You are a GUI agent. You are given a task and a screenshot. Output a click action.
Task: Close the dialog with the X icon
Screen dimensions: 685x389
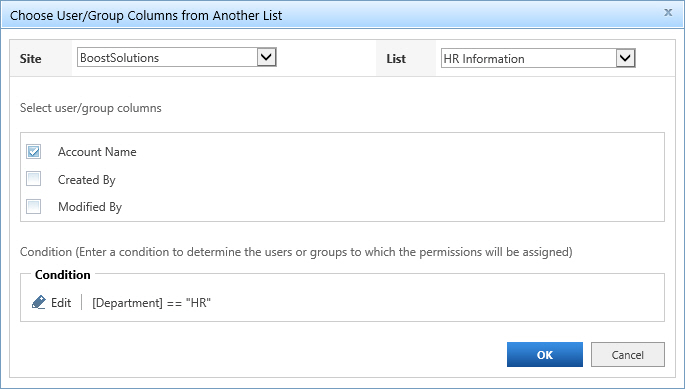coord(668,13)
